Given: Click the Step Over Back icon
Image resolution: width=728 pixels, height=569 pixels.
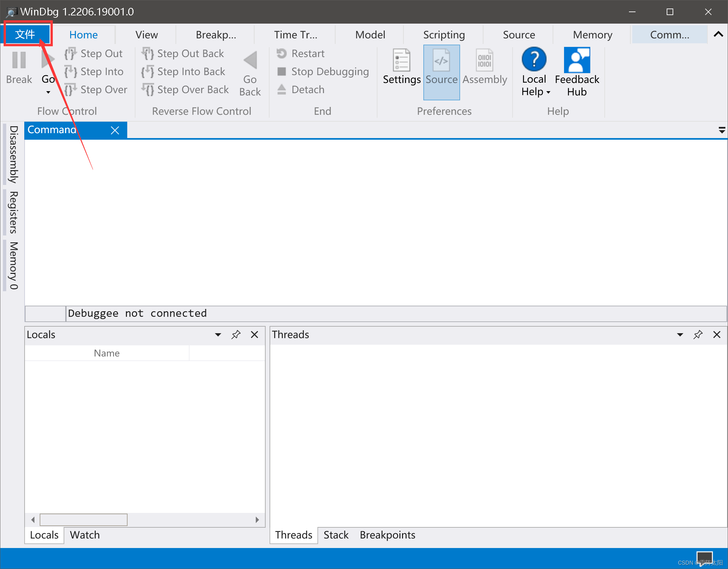Looking at the screenshot, I should 147,90.
